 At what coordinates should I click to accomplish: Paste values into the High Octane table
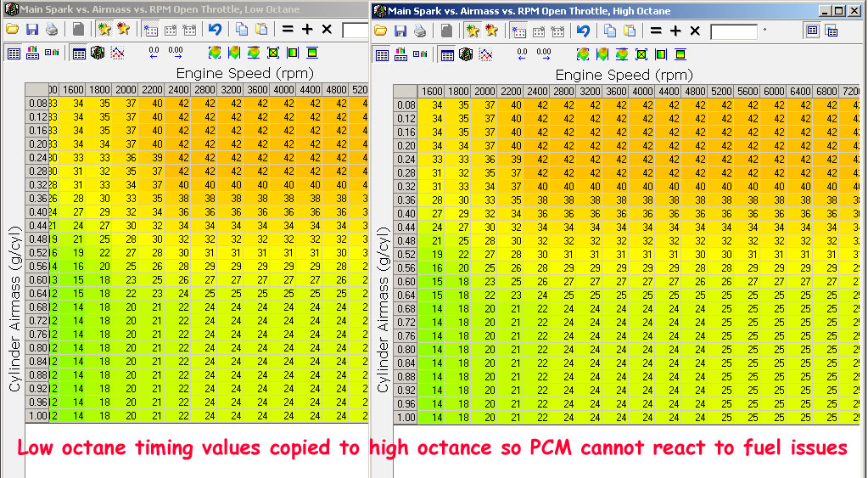630,31
